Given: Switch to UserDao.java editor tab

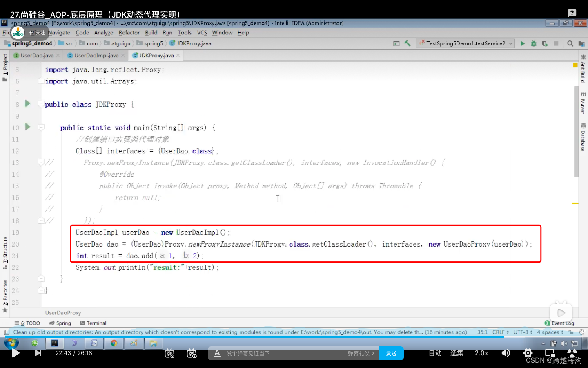Looking at the screenshot, I should [x=37, y=55].
